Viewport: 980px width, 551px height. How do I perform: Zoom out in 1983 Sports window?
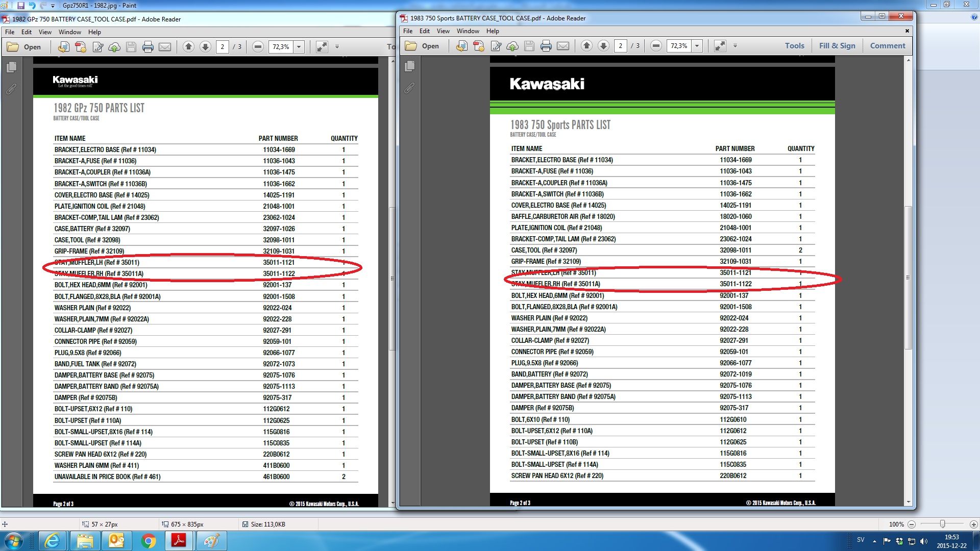[656, 46]
